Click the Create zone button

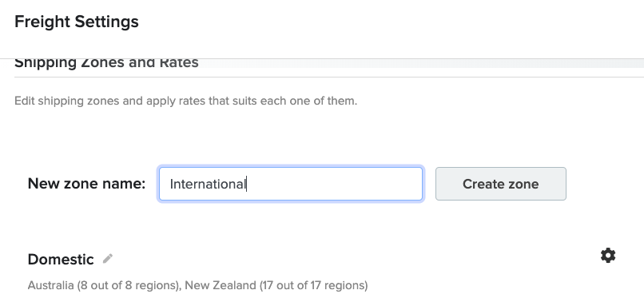point(501,184)
